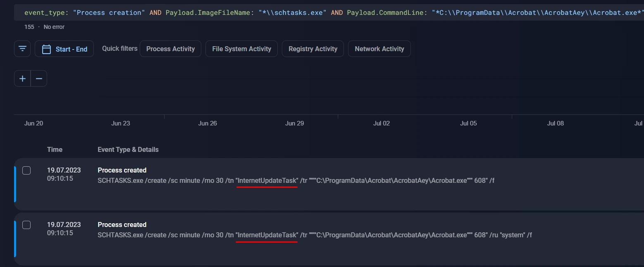Click the Event Type & Details column header
This screenshot has width=644, height=267.
tap(128, 149)
